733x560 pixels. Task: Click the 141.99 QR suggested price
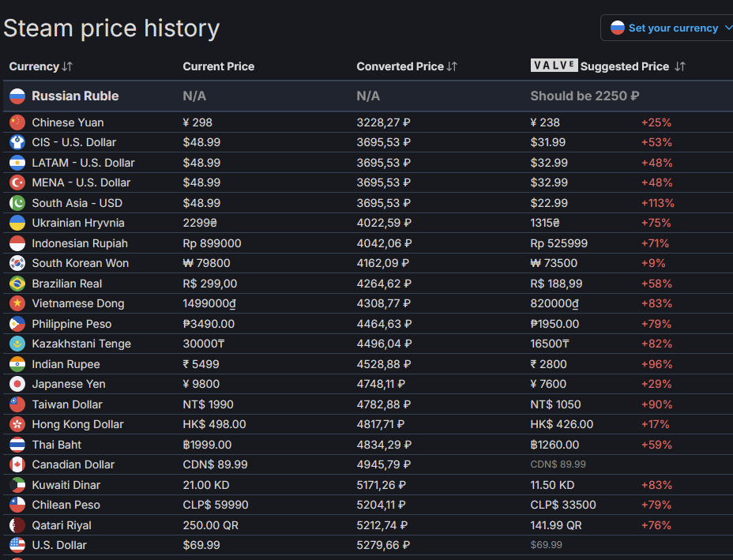(x=556, y=525)
